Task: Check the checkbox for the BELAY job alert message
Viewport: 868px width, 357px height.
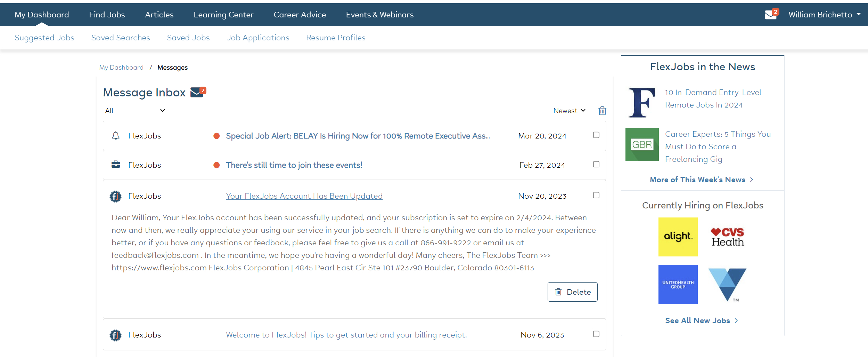Action: click(596, 135)
